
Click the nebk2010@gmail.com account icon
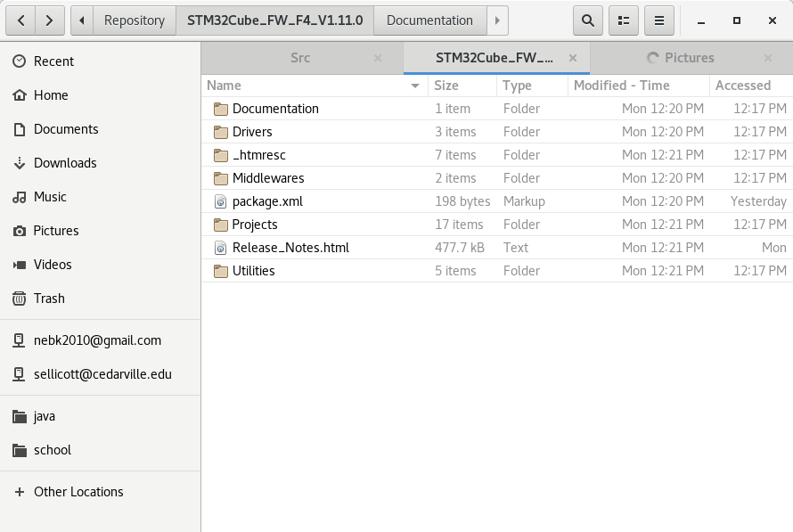tap(19, 340)
